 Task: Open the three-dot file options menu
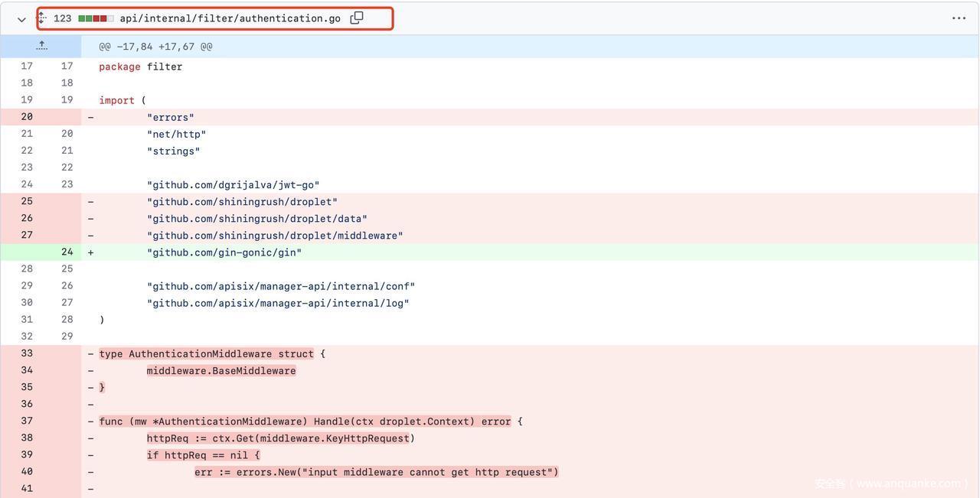(959, 18)
